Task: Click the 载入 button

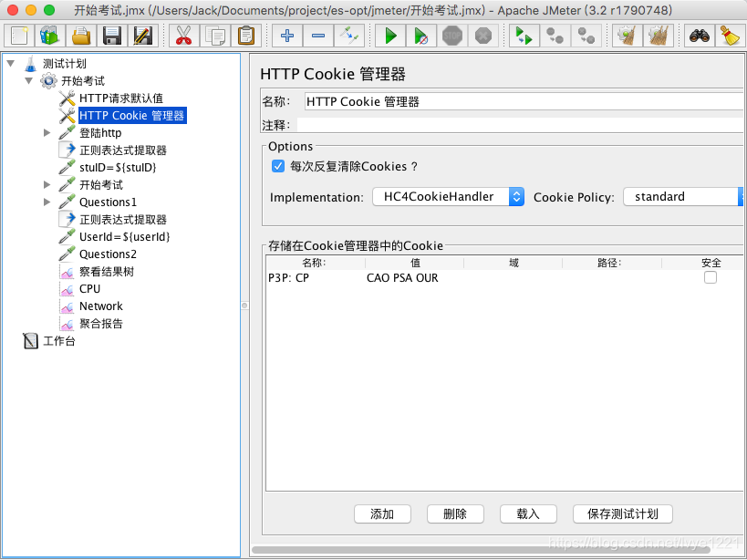Action: [528, 513]
